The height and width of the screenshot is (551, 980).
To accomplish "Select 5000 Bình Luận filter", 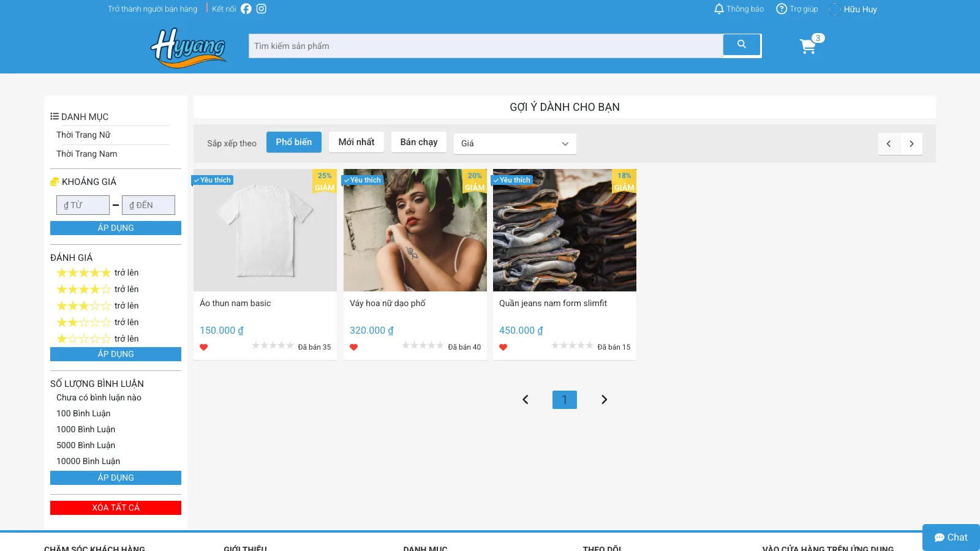I will tap(86, 445).
